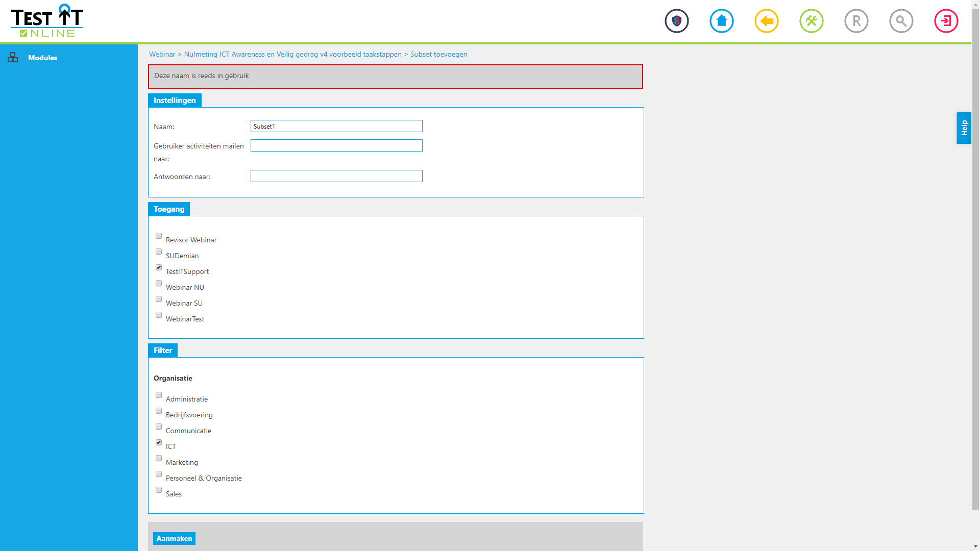The height and width of the screenshot is (551, 980).
Task: Click the grey R circle icon
Action: pos(856,21)
